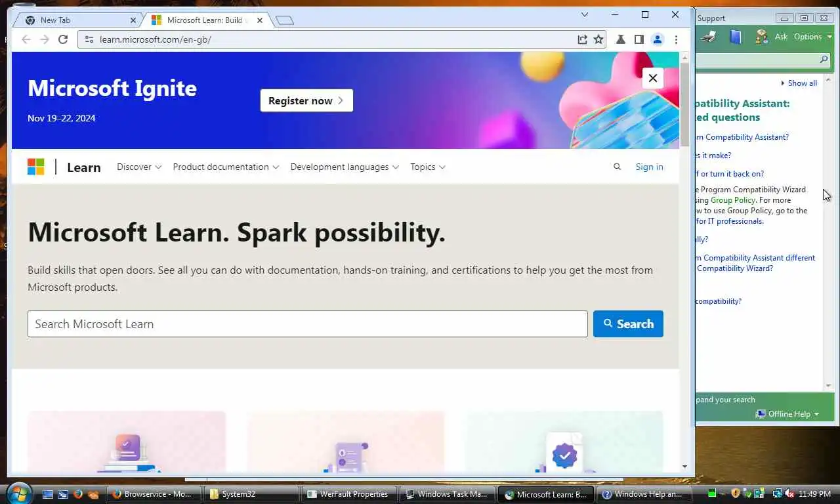Open a new tab with the plus button

(x=284, y=20)
